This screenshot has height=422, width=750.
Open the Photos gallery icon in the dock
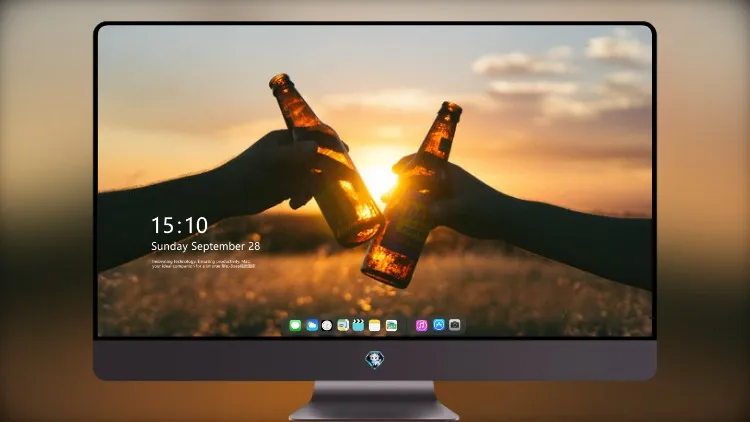pyautogui.click(x=391, y=326)
